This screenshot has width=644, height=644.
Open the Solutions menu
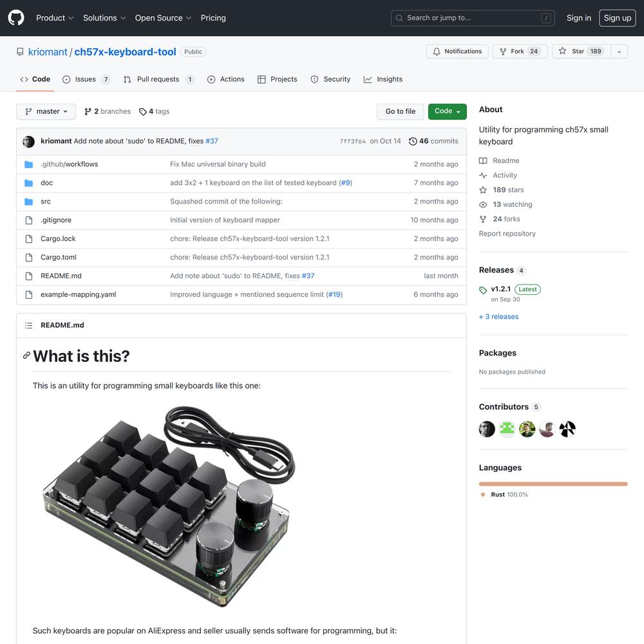click(x=104, y=18)
